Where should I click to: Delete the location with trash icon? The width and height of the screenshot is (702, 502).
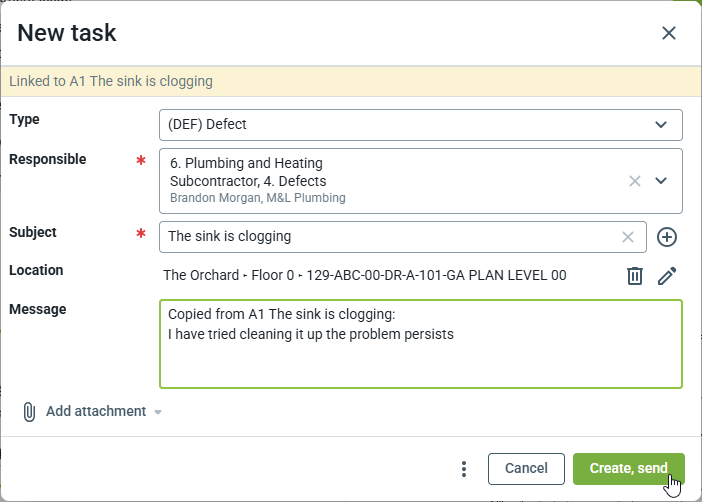pyautogui.click(x=634, y=276)
